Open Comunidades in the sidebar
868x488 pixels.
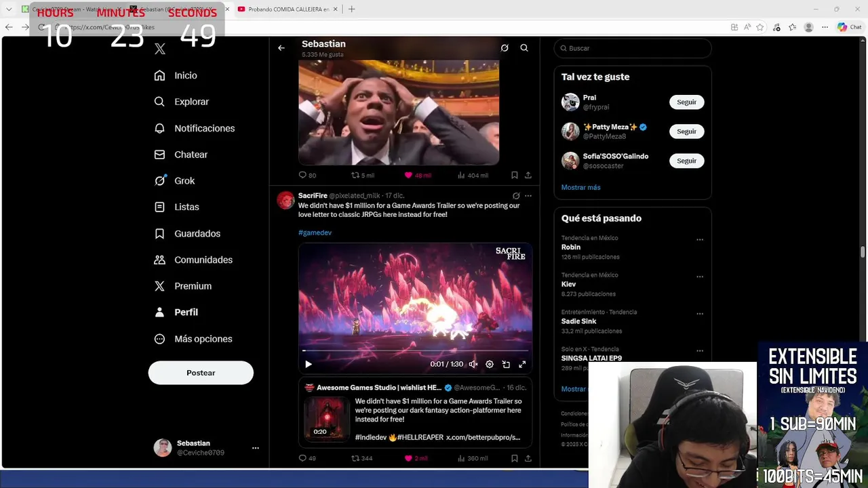pyautogui.click(x=194, y=260)
